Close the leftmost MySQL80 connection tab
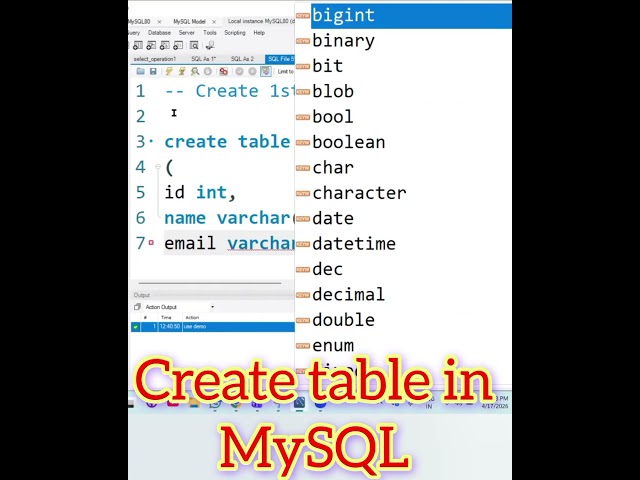 (159, 22)
